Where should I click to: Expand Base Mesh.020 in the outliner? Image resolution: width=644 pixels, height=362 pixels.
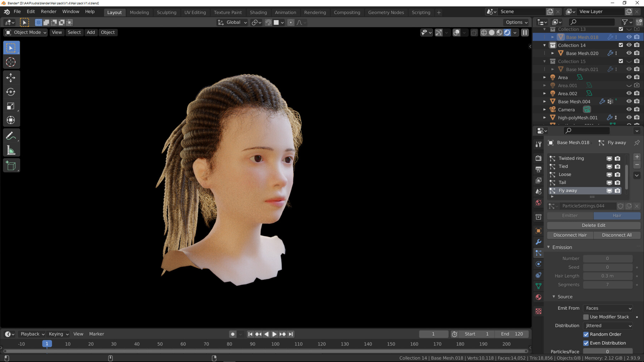pos(553,53)
